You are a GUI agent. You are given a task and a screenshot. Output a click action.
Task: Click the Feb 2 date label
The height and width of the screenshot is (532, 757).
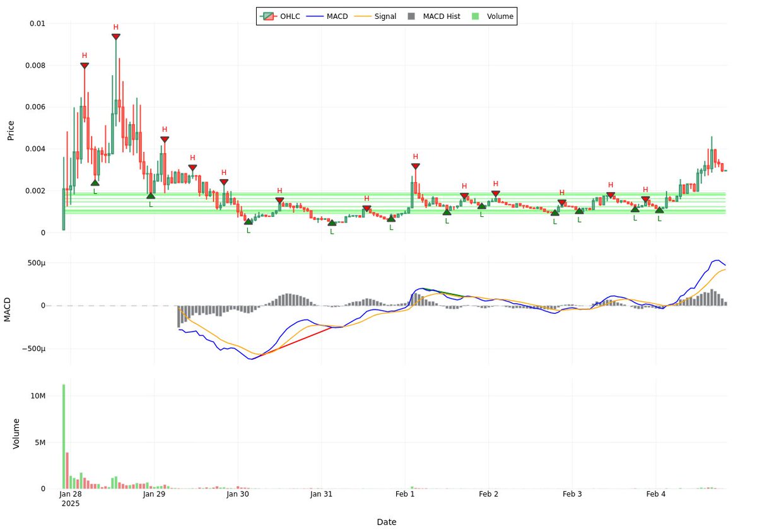pos(489,495)
